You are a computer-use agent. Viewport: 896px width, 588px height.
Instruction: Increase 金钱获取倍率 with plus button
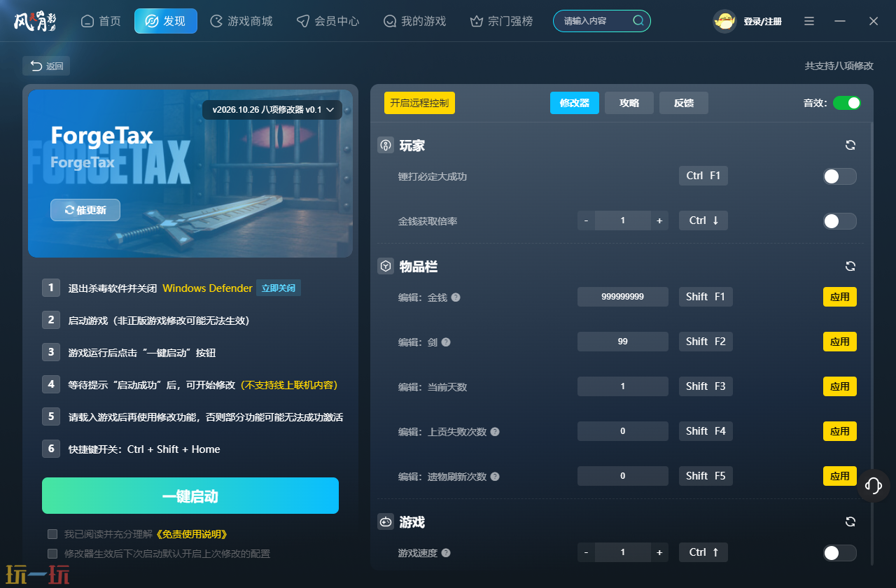tap(659, 220)
